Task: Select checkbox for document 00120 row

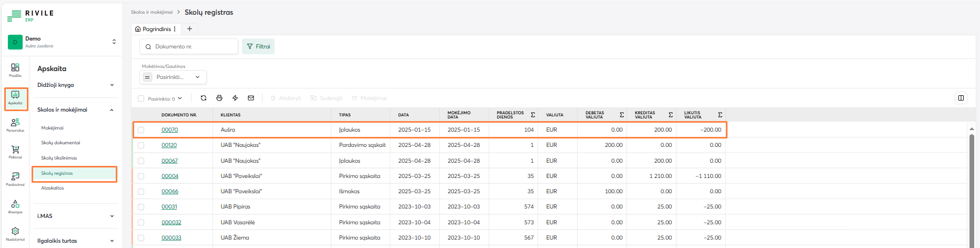Action: pos(141,145)
